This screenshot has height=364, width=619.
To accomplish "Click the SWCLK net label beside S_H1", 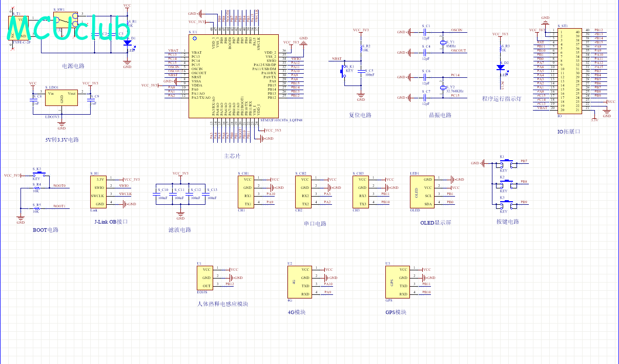I will [x=126, y=194].
